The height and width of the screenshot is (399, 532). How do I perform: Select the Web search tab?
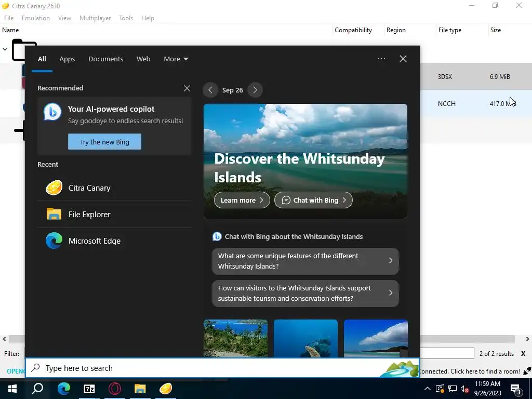pyautogui.click(x=143, y=59)
